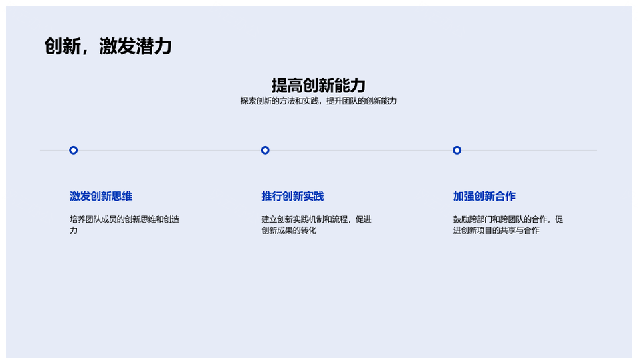Select the slide title 创新，激发潜力
This screenshot has width=638, height=364.
pyautogui.click(x=108, y=46)
